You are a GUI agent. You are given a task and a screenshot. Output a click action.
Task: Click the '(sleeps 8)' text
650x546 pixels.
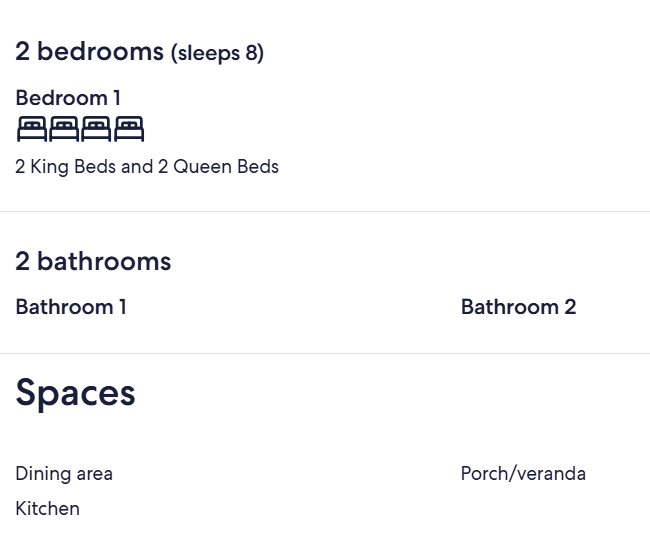pyautogui.click(x=217, y=53)
